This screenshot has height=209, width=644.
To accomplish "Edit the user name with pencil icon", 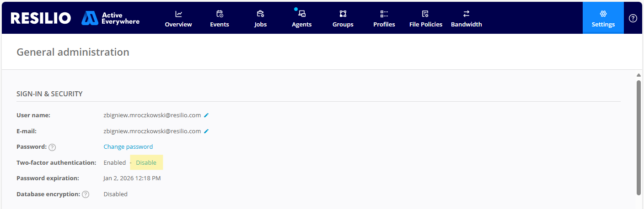I will pos(206,115).
